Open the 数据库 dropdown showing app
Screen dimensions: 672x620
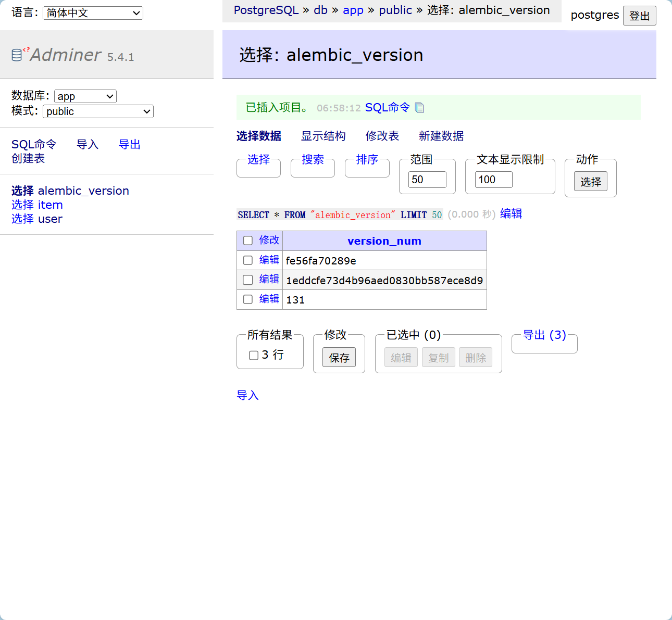coord(85,96)
